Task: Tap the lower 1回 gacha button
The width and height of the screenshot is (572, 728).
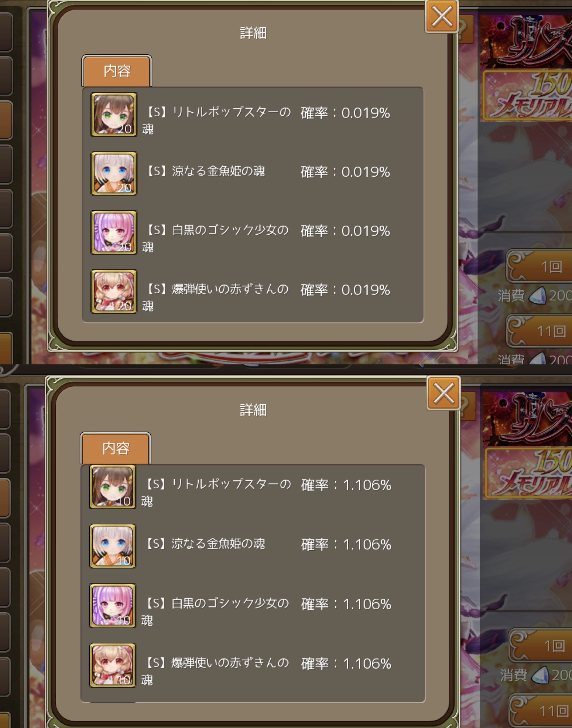Action: point(541,645)
